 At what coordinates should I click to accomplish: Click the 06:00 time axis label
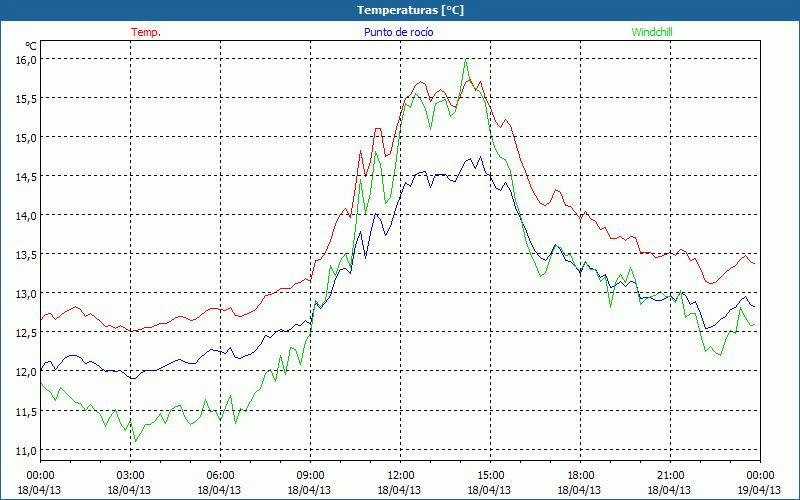(x=220, y=476)
